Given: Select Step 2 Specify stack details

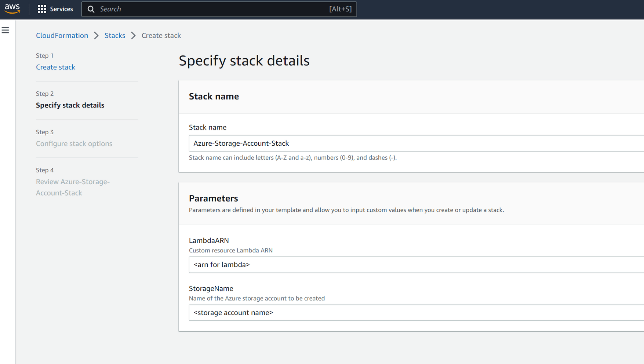Looking at the screenshot, I should (x=70, y=105).
